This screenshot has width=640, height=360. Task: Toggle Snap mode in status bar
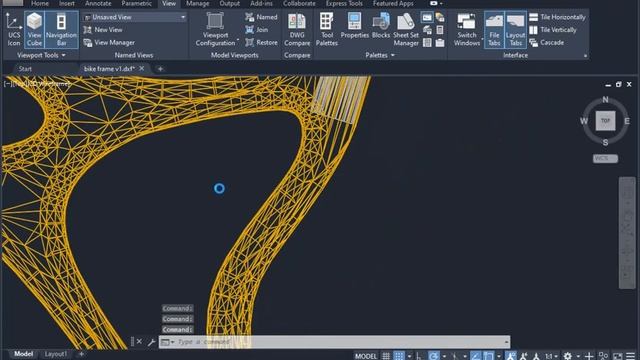pos(399,356)
